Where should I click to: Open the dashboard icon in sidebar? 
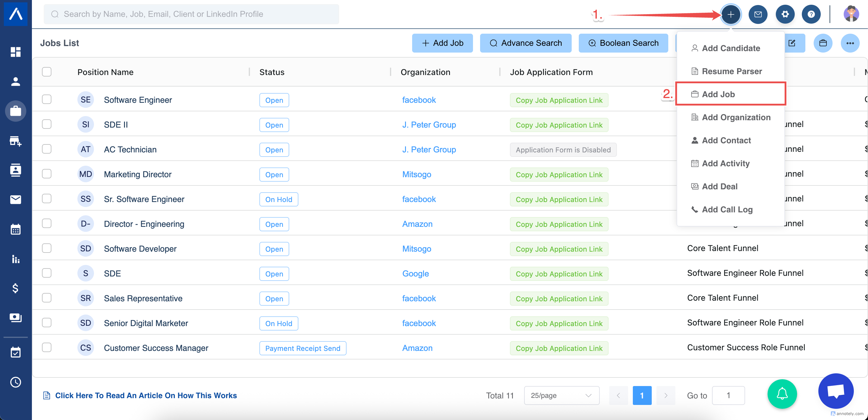click(x=15, y=52)
